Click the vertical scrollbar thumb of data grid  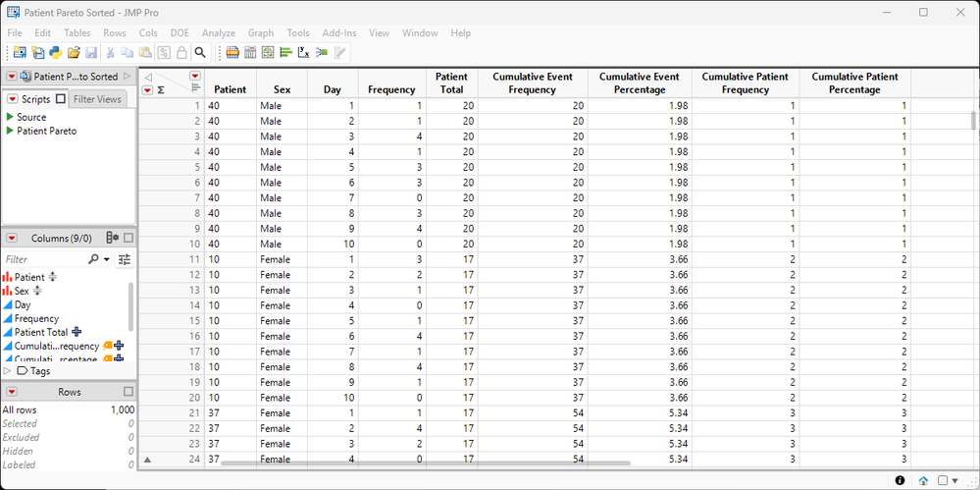(973, 120)
